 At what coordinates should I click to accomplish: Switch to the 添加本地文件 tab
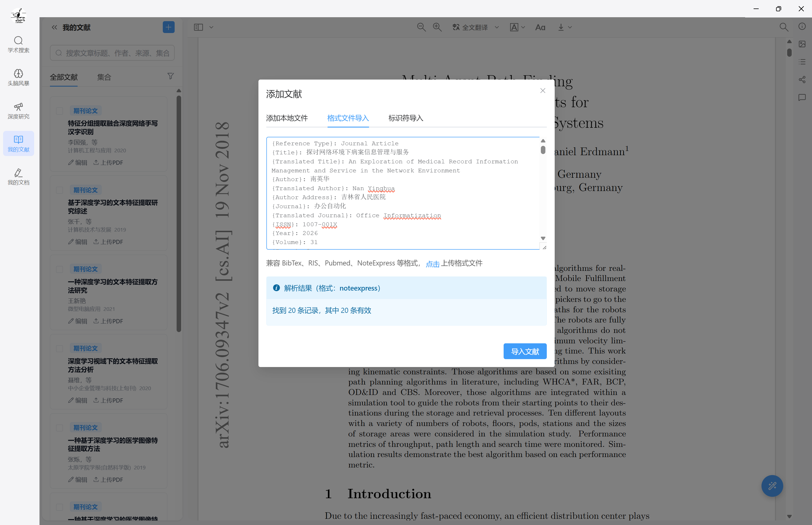tap(287, 118)
